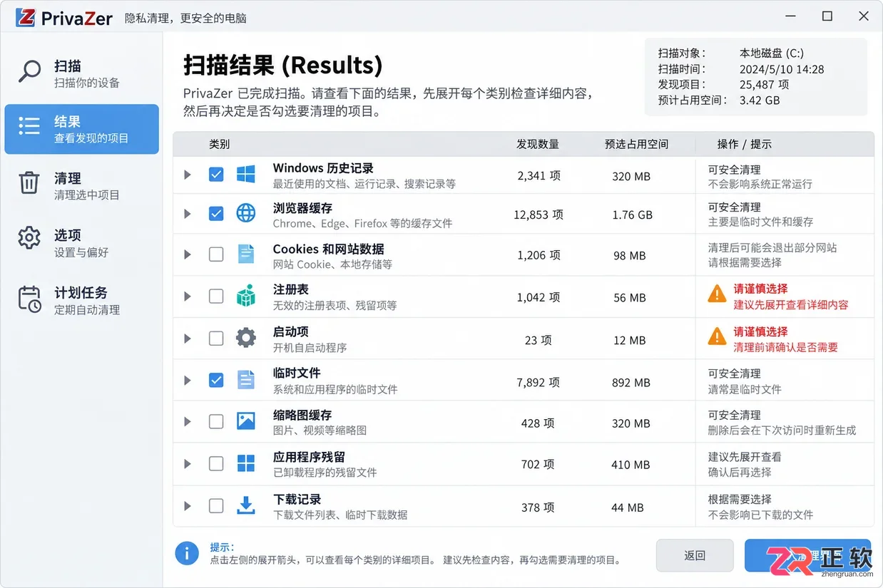Open the 选项 settings tab
Image resolution: width=883 pixels, height=588 pixels.
tap(81, 242)
